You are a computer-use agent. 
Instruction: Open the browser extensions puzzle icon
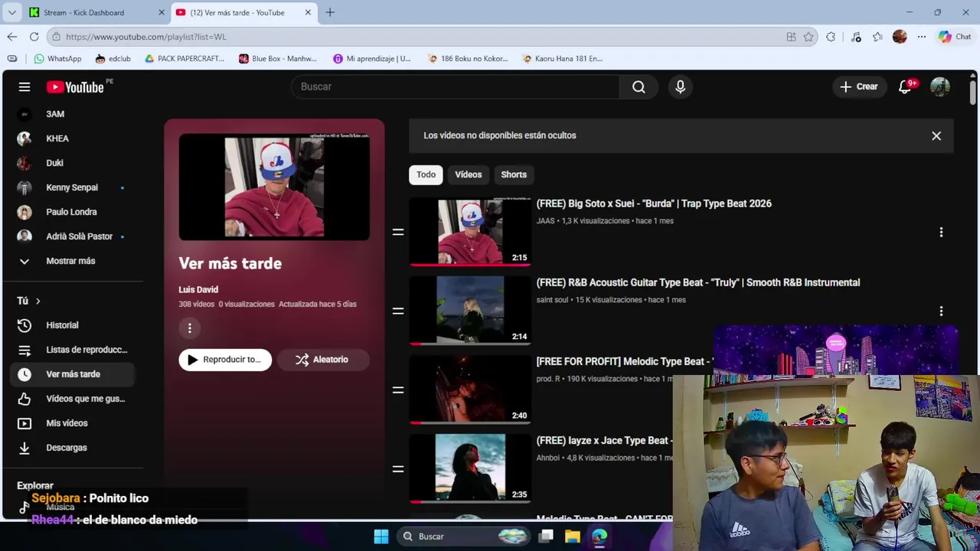(x=831, y=37)
